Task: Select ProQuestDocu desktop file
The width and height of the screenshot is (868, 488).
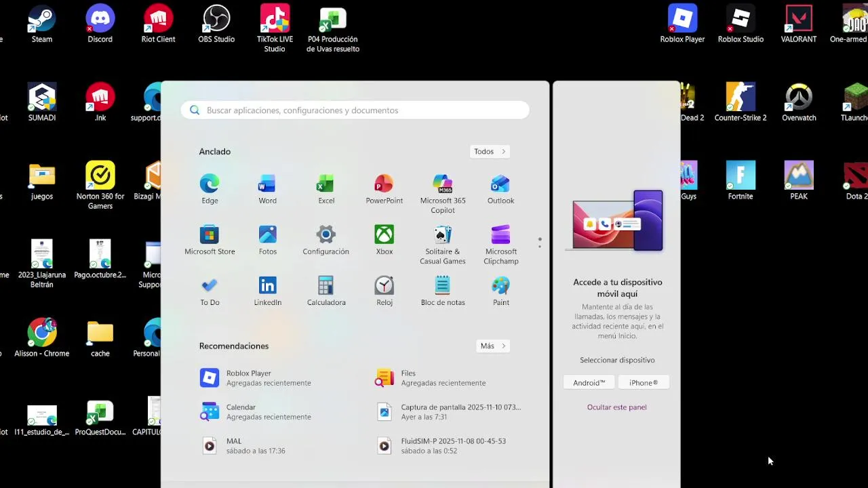Action: (x=100, y=418)
